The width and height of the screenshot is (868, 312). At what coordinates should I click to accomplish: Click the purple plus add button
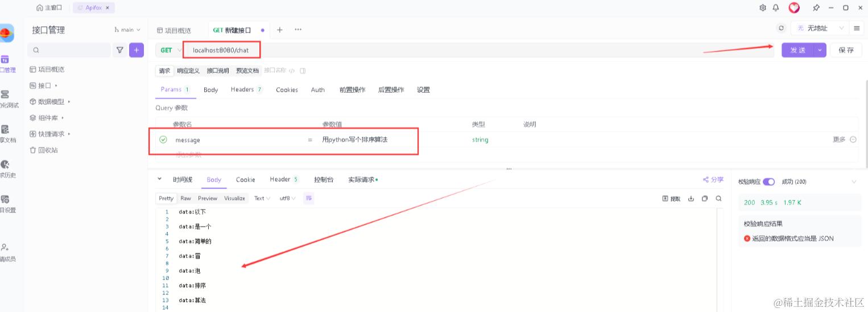pyautogui.click(x=137, y=50)
